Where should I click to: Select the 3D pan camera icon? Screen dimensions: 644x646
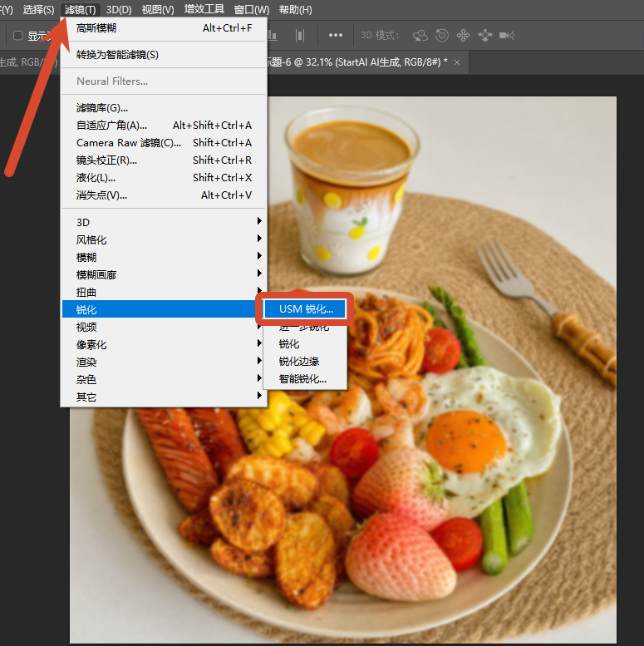coord(463,36)
